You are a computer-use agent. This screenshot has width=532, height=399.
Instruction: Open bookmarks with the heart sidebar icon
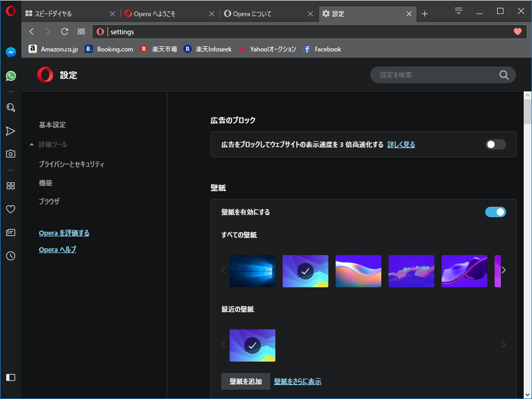coord(10,209)
